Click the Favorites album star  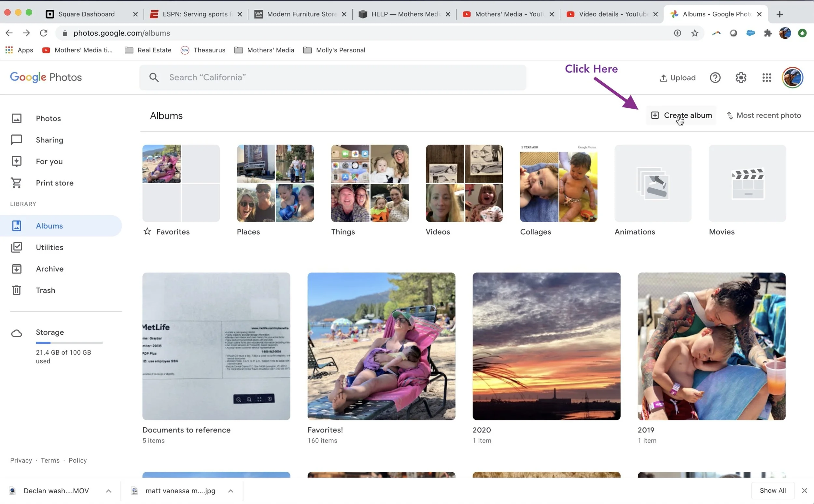coord(147,232)
